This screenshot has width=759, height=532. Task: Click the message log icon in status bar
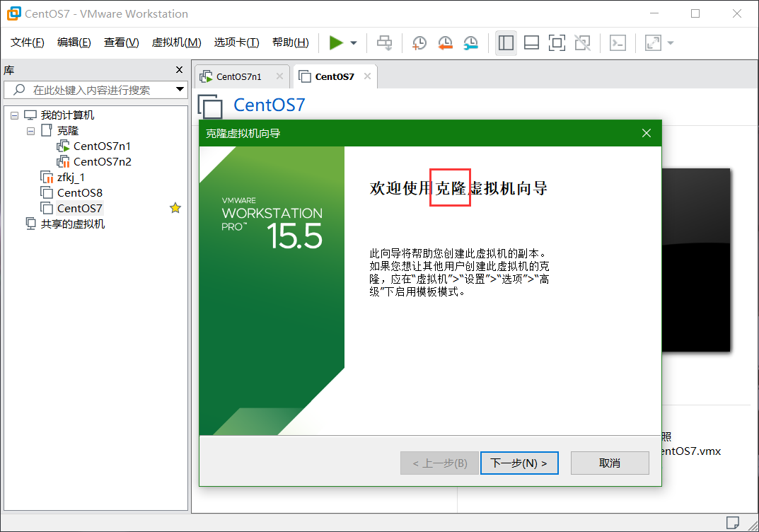tap(732, 523)
